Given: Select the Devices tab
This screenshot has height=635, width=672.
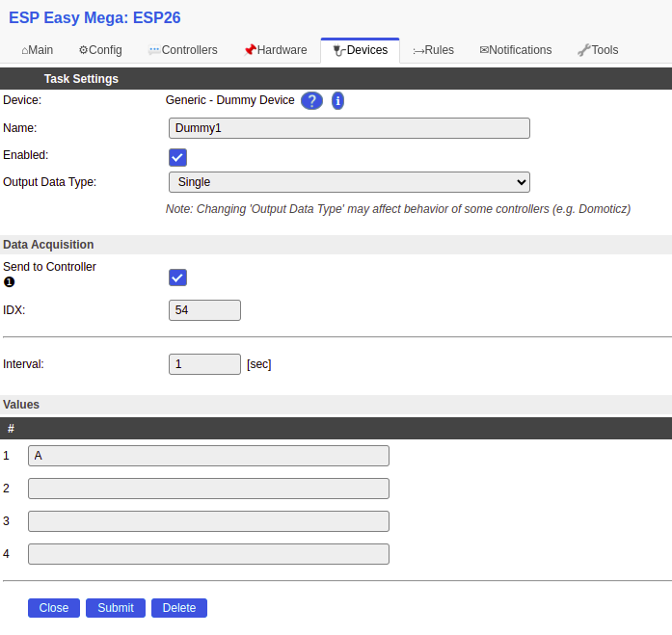Looking at the screenshot, I should (360, 50).
